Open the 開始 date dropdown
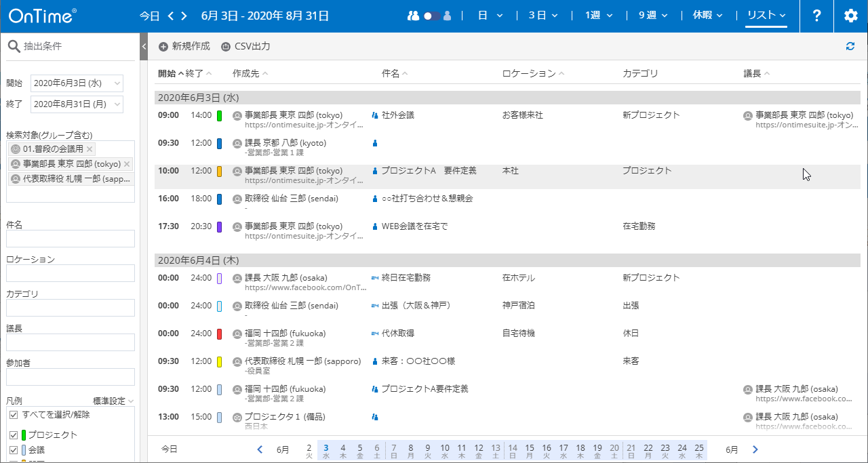 pyautogui.click(x=117, y=83)
